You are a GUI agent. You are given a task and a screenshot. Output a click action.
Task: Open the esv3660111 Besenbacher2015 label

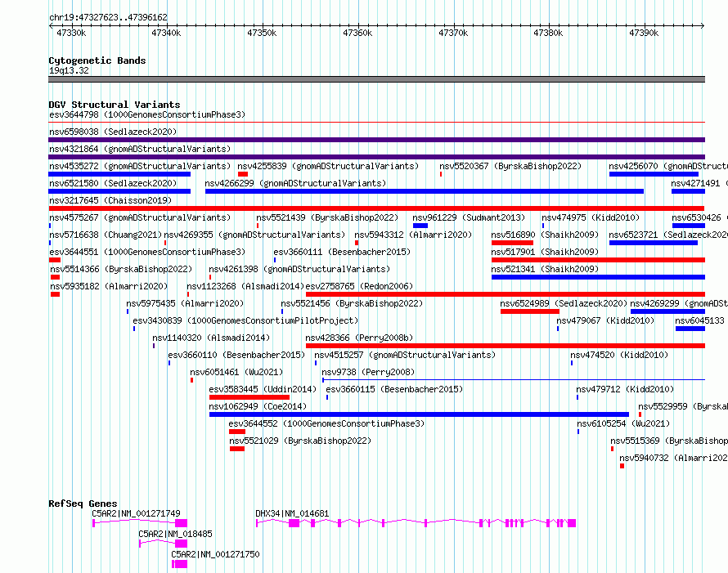tap(342, 252)
